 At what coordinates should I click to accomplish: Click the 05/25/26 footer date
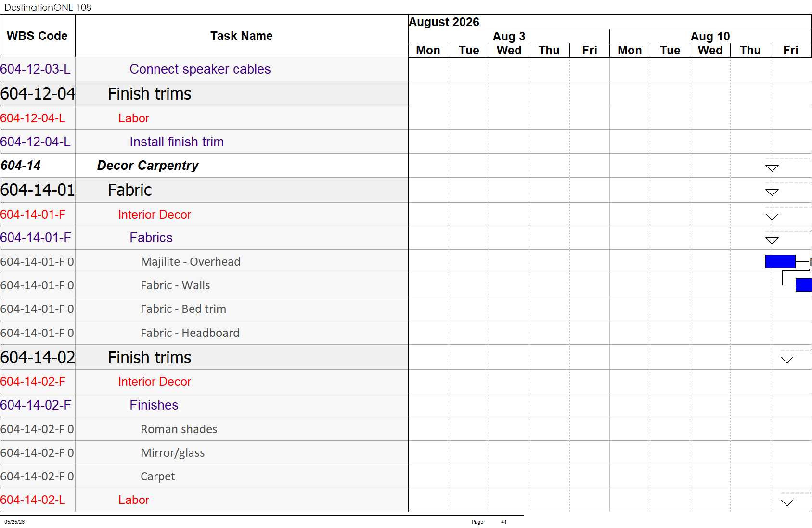pos(14,522)
